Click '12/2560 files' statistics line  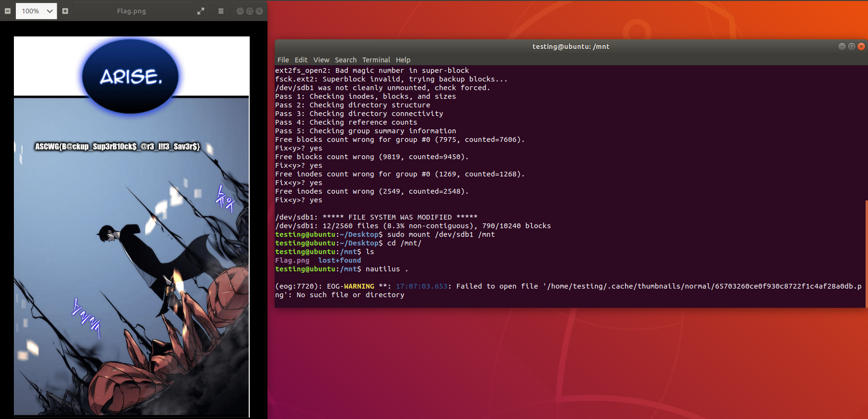point(413,226)
